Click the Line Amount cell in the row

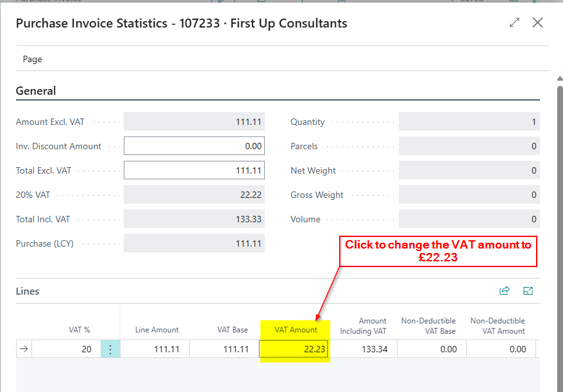click(x=155, y=349)
